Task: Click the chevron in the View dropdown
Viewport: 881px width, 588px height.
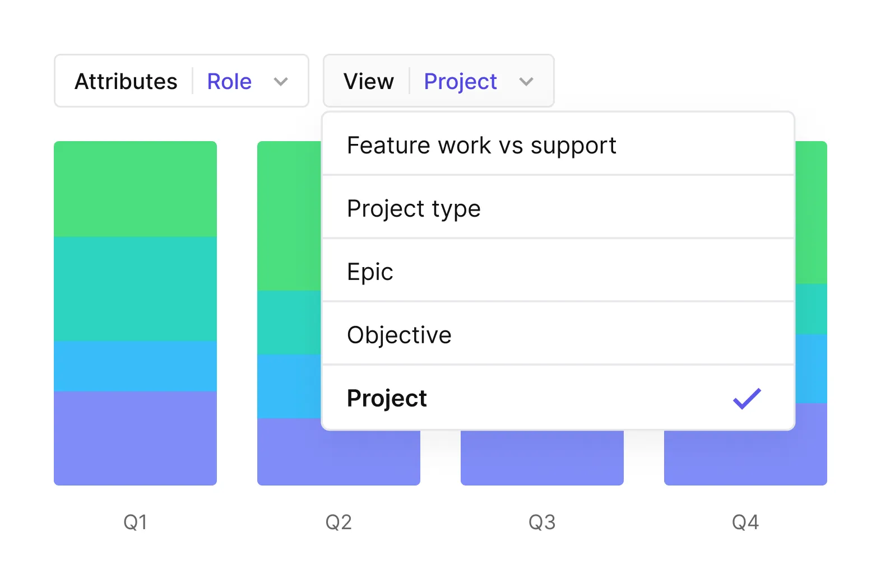Action: point(526,82)
